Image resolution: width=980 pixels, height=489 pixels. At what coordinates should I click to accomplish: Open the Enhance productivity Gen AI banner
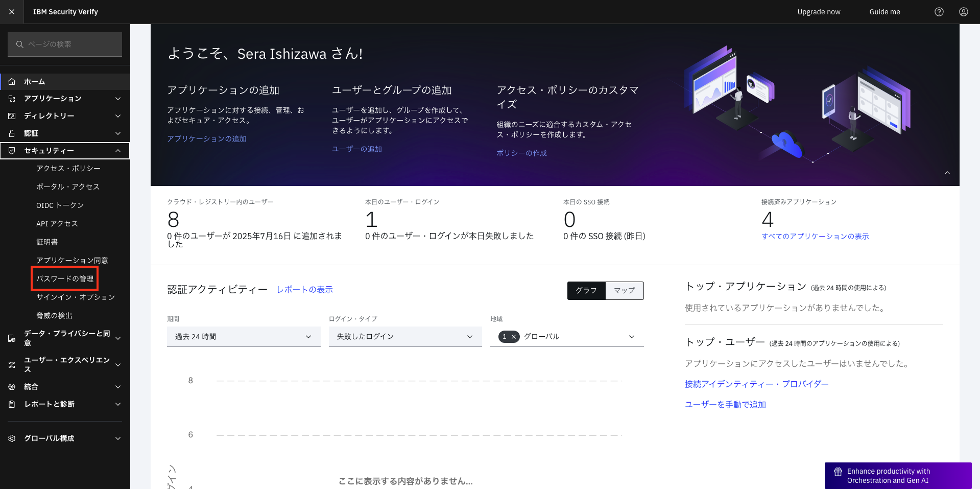(898, 476)
